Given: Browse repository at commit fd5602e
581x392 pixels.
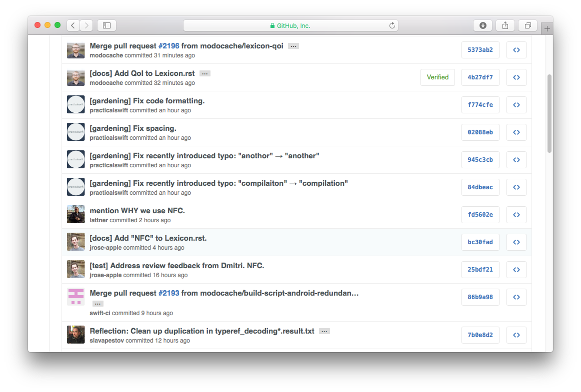Looking at the screenshot, I should (x=516, y=215).
